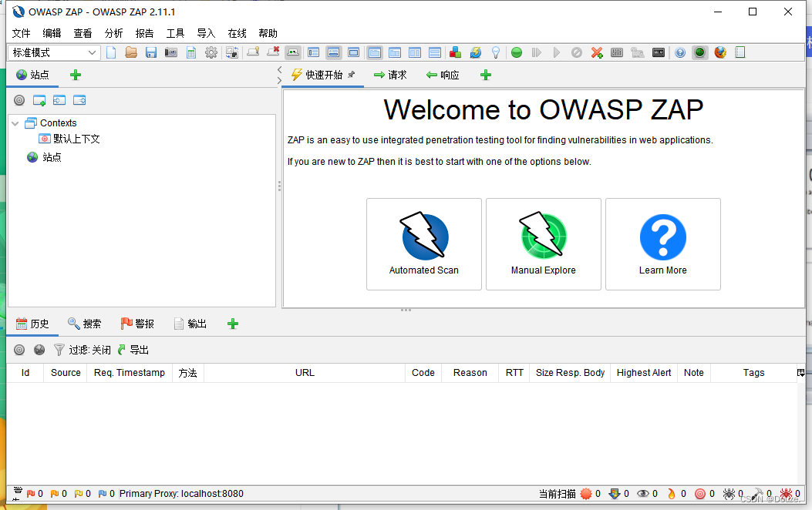
Task: Collapse the Contexts tree node
Action: click(x=15, y=123)
